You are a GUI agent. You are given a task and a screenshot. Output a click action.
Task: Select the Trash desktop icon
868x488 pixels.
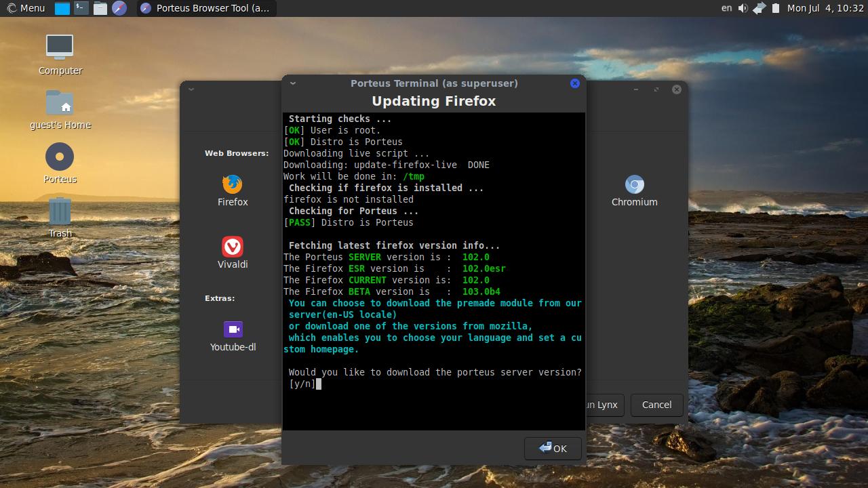click(60, 218)
